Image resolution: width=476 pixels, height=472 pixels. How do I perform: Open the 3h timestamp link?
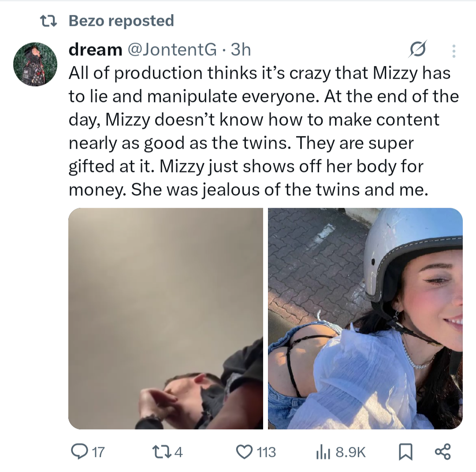pyautogui.click(x=241, y=49)
